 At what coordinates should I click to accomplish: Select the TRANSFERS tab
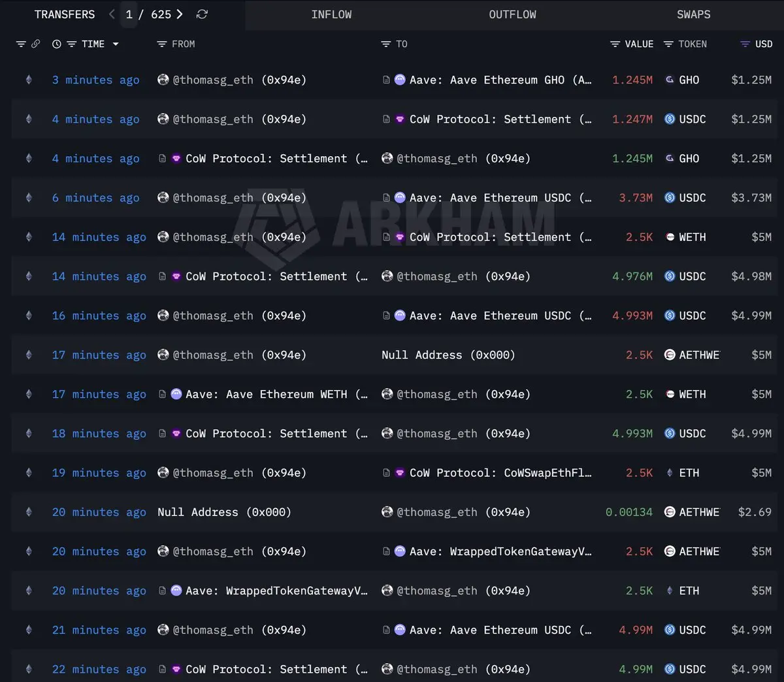[x=65, y=14]
